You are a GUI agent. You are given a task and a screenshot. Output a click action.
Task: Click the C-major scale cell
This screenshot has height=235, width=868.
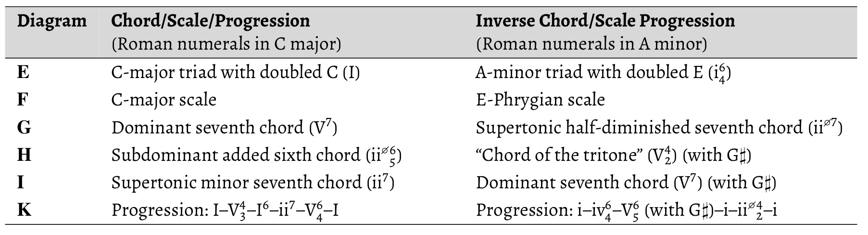[x=164, y=100]
